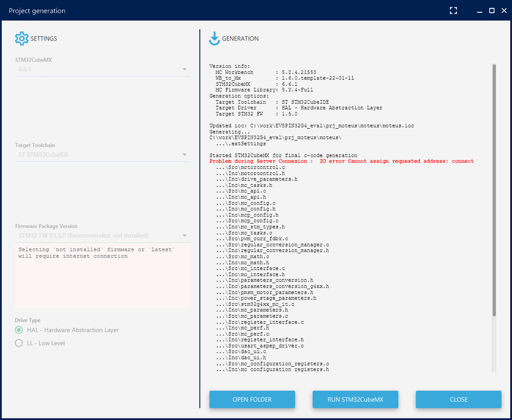Click the 'Project generation' window title
512x420 pixels.
pyautogui.click(x=37, y=11)
